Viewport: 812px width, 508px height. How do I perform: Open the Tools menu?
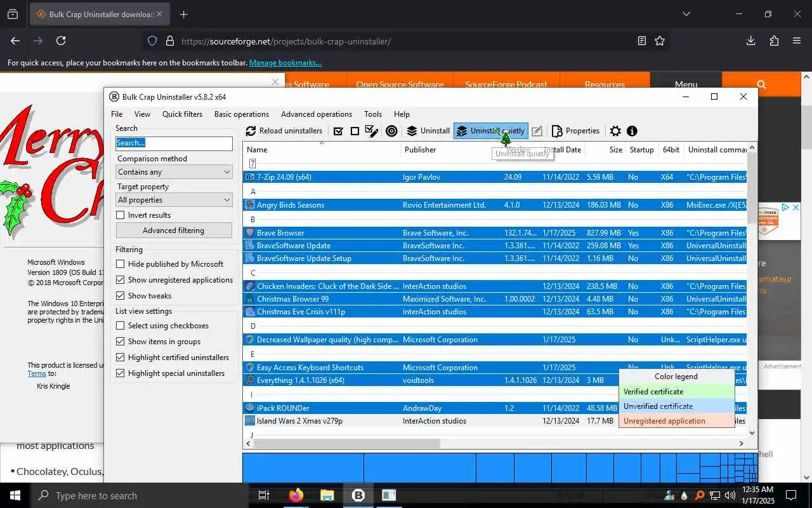pyautogui.click(x=373, y=114)
